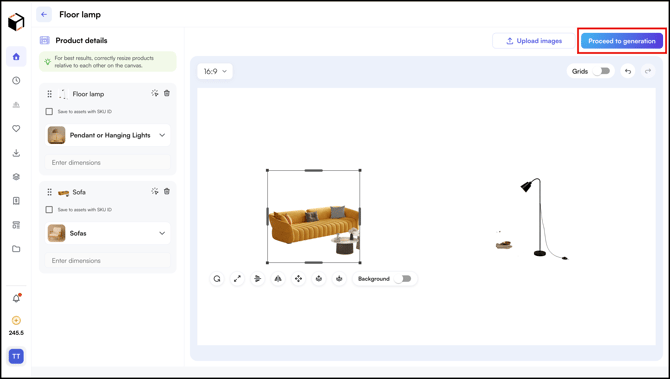Click Proceed to generation button
Viewport: 670px width, 379px height.
click(622, 41)
